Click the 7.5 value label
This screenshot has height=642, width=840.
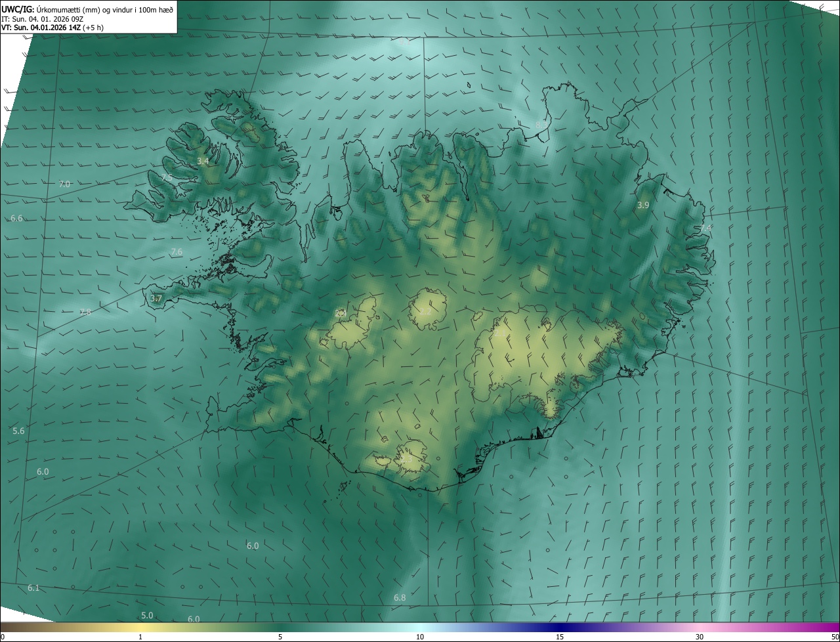pyautogui.click(x=167, y=178)
